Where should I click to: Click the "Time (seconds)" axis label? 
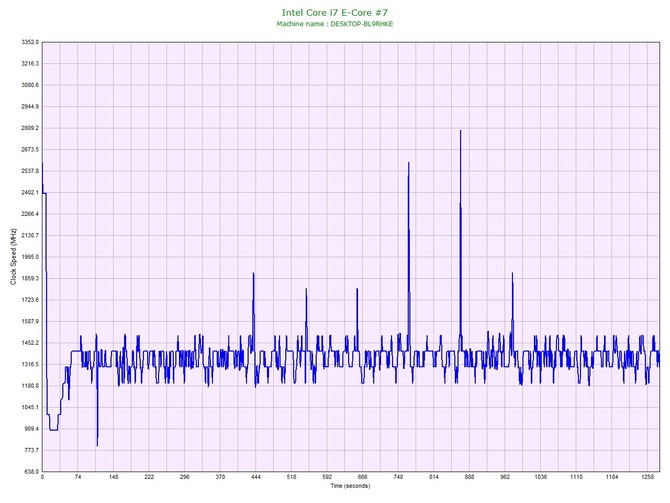350,486
